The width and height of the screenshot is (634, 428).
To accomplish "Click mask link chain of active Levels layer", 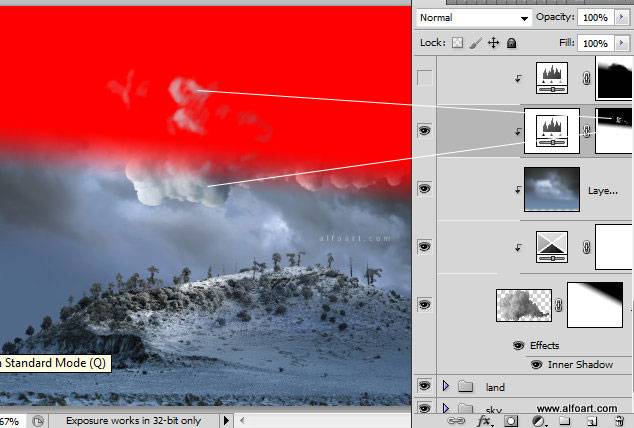I will pos(587,131).
